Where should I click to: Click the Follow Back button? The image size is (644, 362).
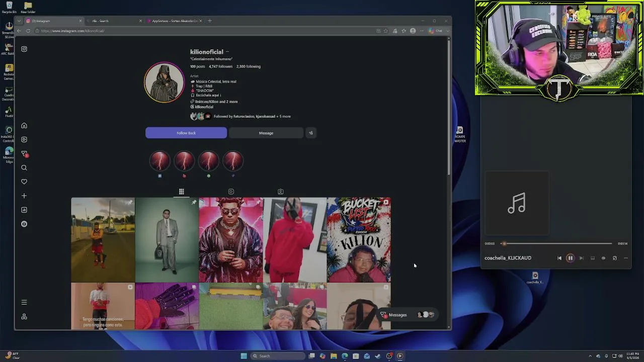186,133
